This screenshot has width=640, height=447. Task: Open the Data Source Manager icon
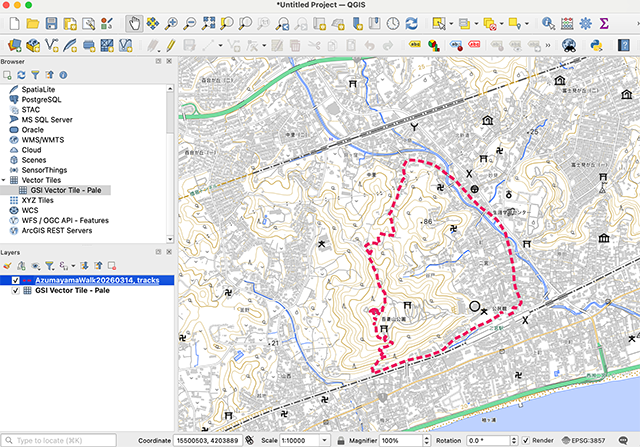tap(15, 45)
